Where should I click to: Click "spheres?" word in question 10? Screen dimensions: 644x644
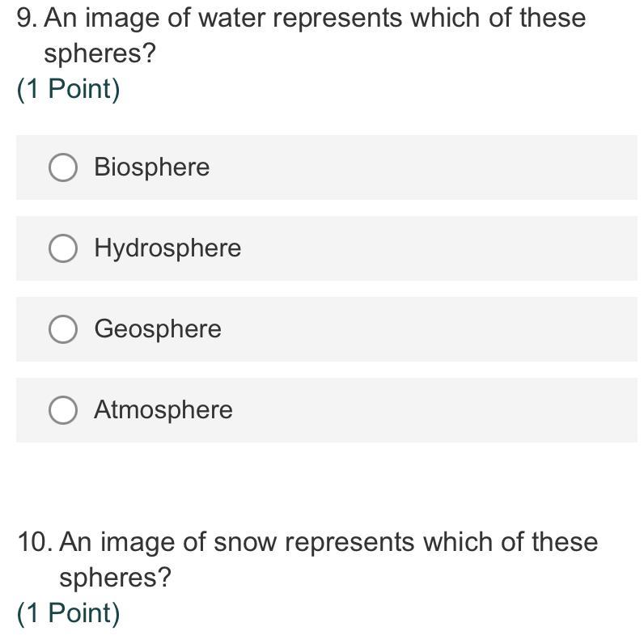(x=115, y=578)
